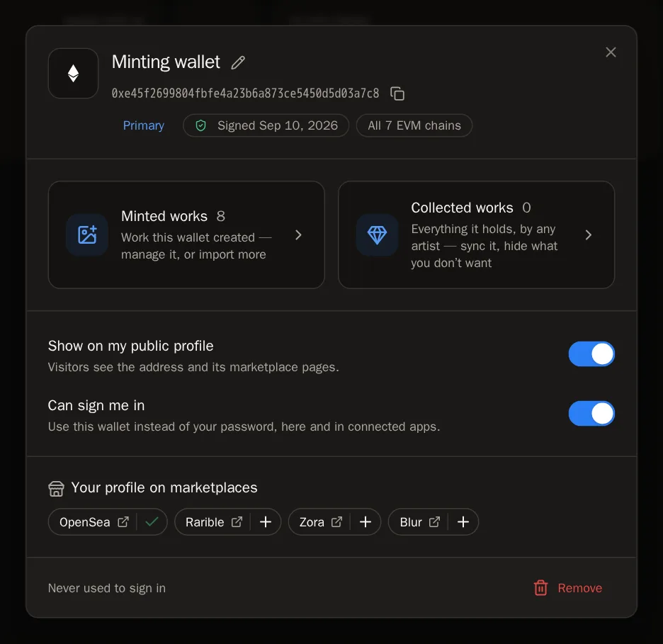Click the OpenSea green checkmark
The height and width of the screenshot is (644, 663).
tap(152, 522)
